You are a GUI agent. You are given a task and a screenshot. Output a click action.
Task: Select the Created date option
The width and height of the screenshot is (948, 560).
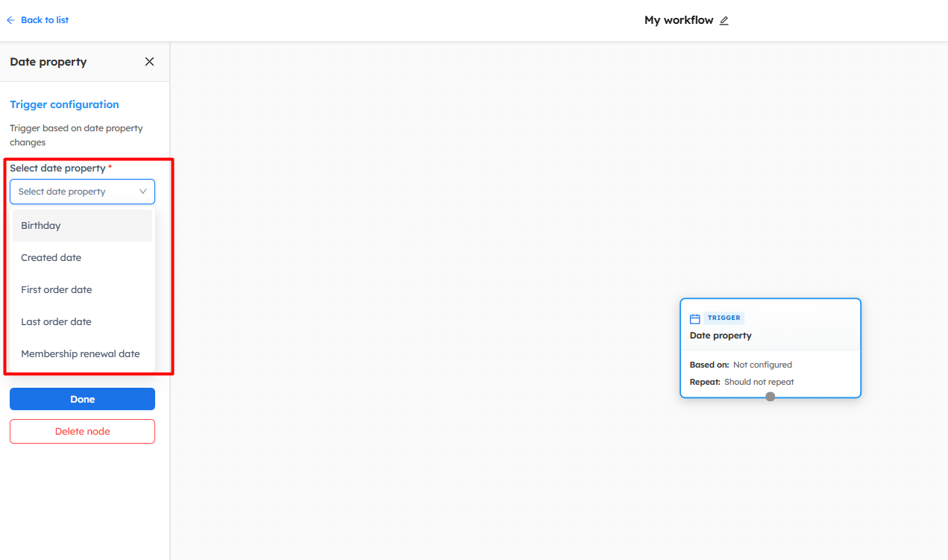pos(51,258)
